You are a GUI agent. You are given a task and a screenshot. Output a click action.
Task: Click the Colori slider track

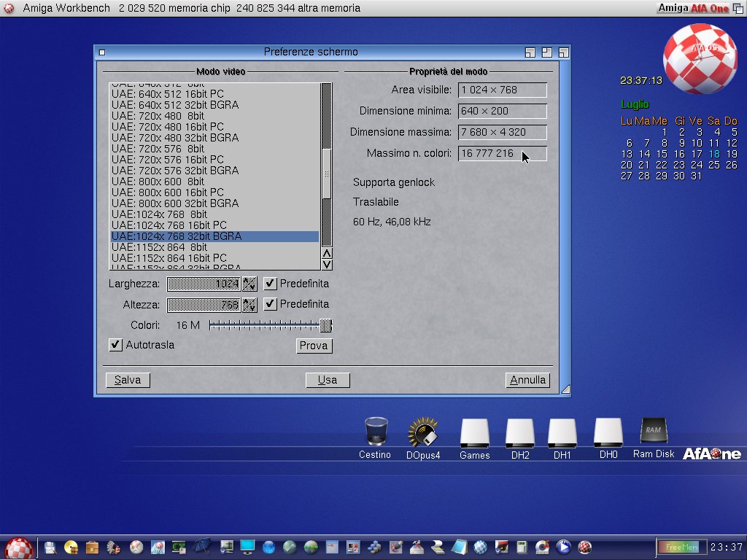click(263, 325)
